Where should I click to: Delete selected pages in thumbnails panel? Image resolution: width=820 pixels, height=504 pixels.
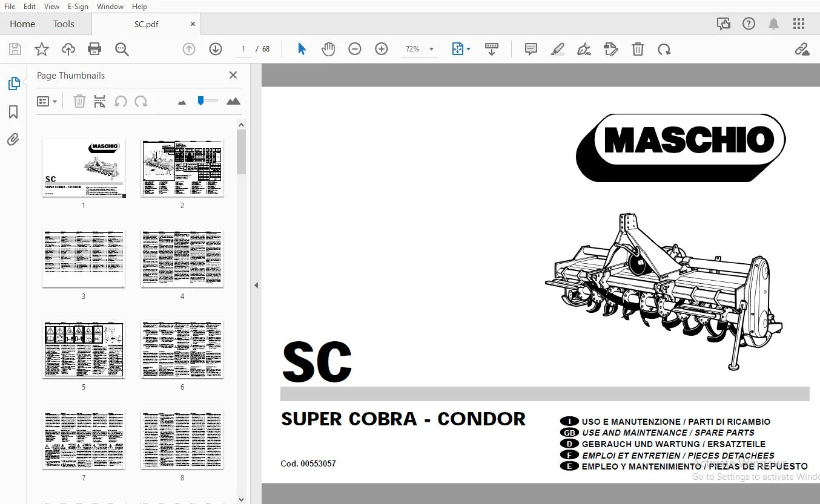coord(79,102)
